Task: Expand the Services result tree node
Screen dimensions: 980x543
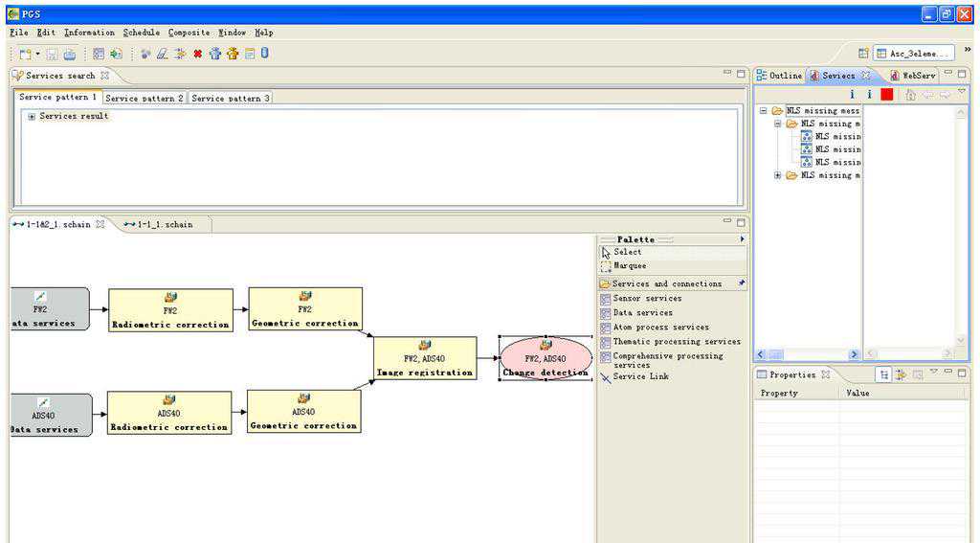Action: tap(32, 117)
